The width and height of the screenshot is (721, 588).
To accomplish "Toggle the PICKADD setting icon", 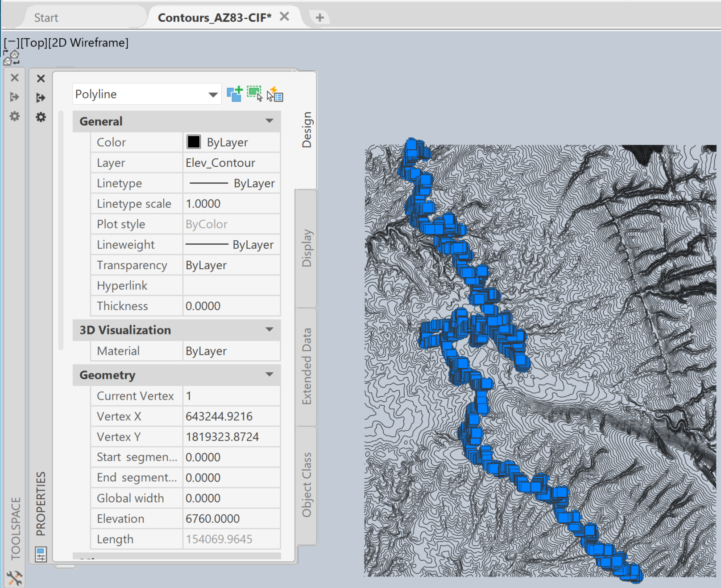I will point(234,94).
